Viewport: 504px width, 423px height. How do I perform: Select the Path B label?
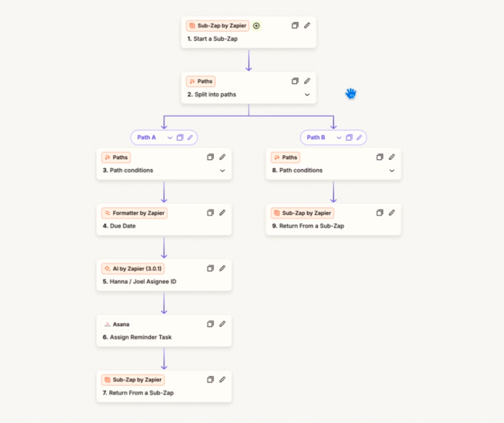[316, 137]
